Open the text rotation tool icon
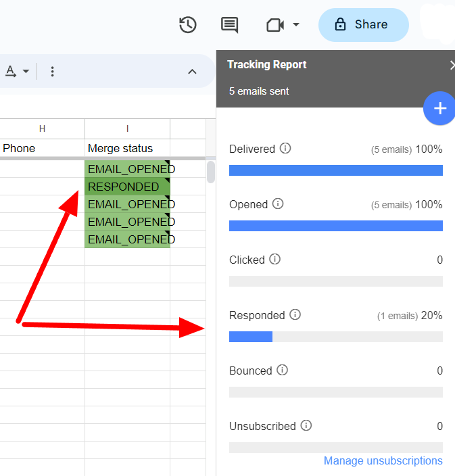 pos(11,72)
